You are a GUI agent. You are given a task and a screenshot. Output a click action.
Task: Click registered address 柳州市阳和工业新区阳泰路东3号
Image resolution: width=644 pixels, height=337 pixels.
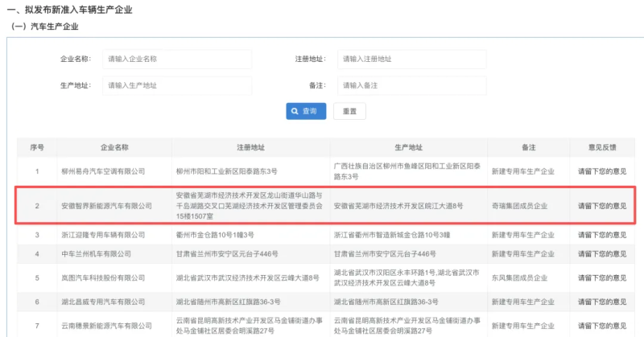(227, 171)
